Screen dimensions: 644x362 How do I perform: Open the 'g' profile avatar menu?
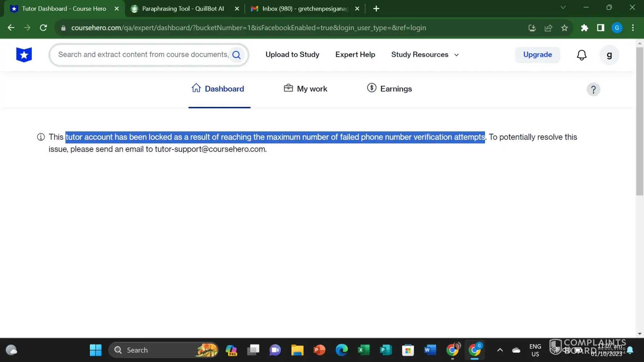click(609, 55)
